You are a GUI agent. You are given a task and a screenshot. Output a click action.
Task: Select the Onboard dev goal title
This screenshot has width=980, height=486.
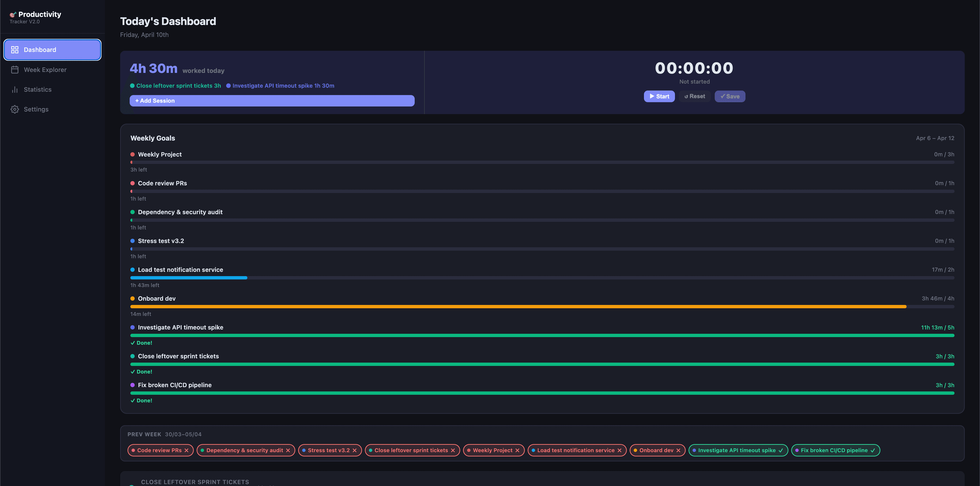pos(157,298)
